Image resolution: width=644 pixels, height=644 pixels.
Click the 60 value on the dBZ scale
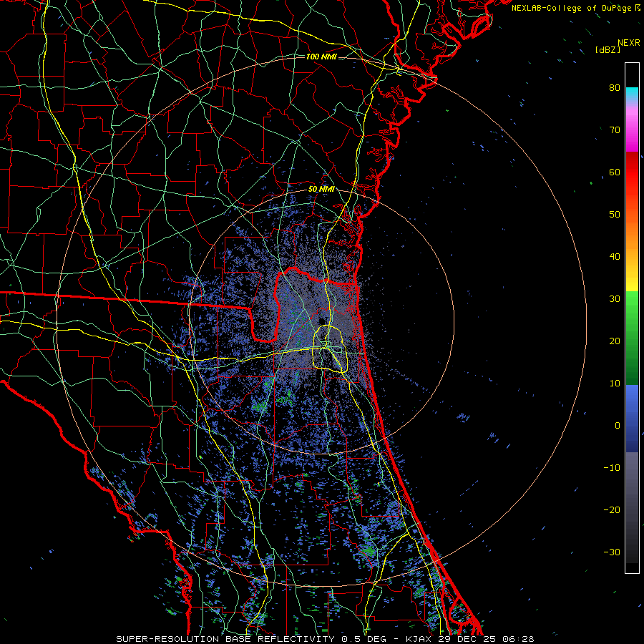pyautogui.click(x=615, y=172)
